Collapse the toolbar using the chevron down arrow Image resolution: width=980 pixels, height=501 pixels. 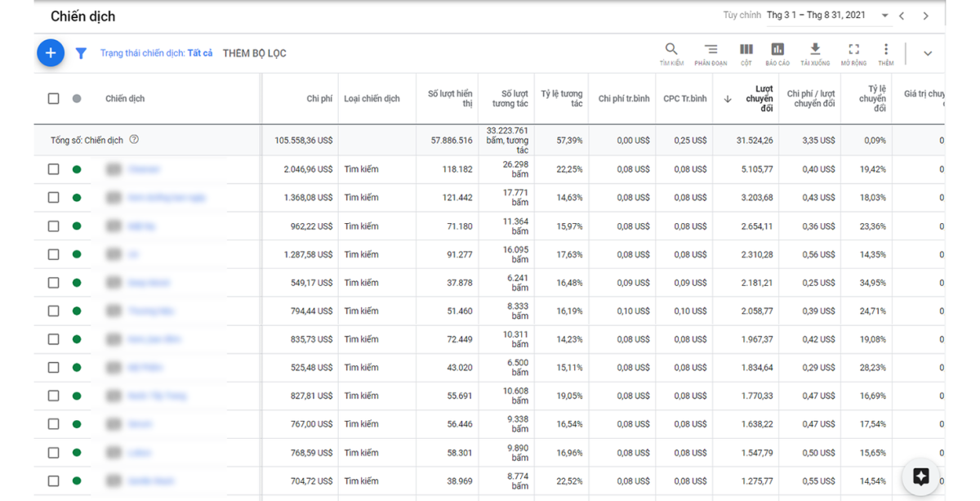pyautogui.click(x=928, y=53)
